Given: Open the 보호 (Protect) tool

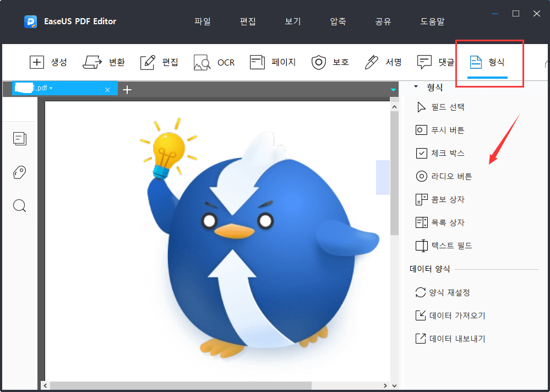Looking at the screenshot, I should [330, 62].
